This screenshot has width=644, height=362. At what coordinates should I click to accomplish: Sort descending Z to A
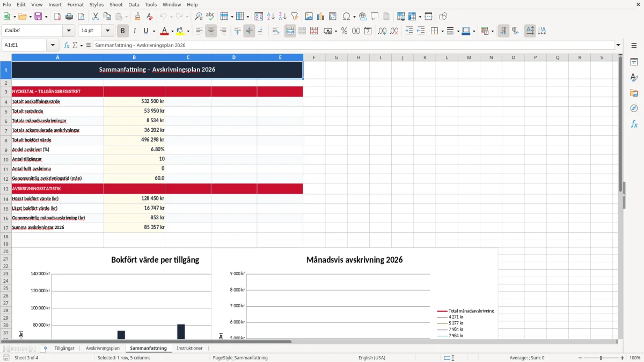(282, 17)
